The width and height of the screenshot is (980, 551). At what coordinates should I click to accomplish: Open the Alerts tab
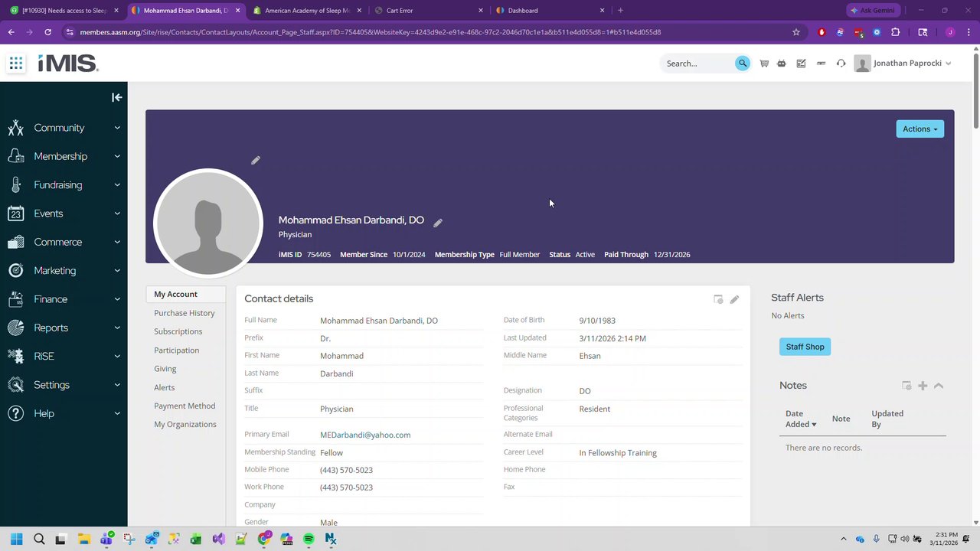point(165,388)
